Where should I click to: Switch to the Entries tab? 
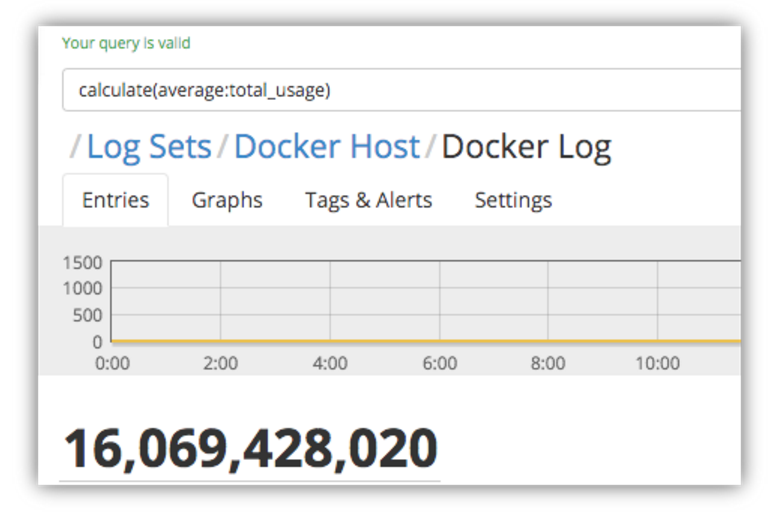(x=115, y=200)
